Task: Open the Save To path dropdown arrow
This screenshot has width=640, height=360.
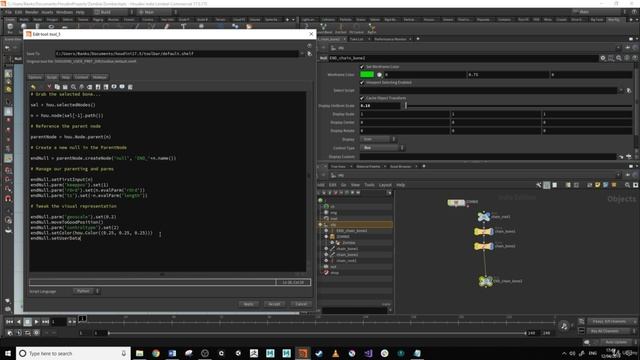Action: point(302,53)
